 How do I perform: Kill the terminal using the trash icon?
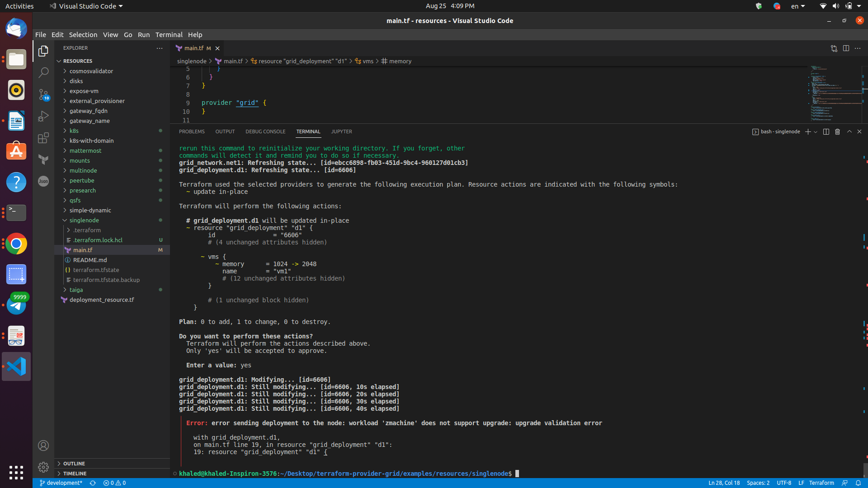(x=837, y=131)
